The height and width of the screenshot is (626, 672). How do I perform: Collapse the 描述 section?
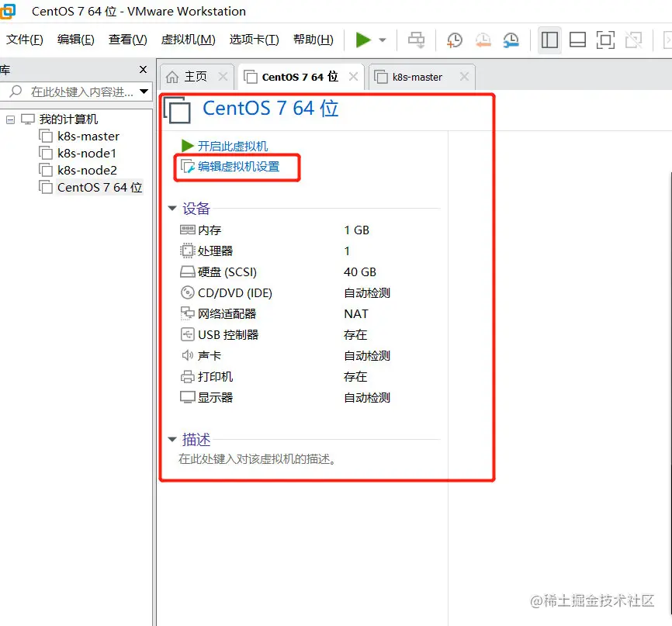tap(171, 439)
